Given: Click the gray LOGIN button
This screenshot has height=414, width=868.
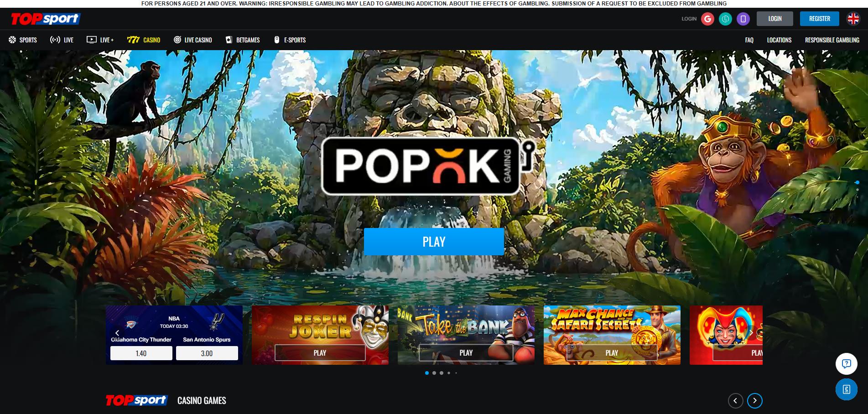Looking at the screenshot, I should [774, 19].
